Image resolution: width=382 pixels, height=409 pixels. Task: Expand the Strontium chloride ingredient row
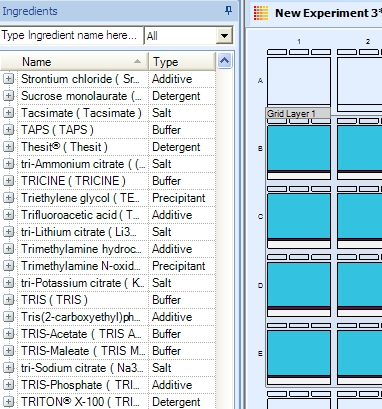8,79
